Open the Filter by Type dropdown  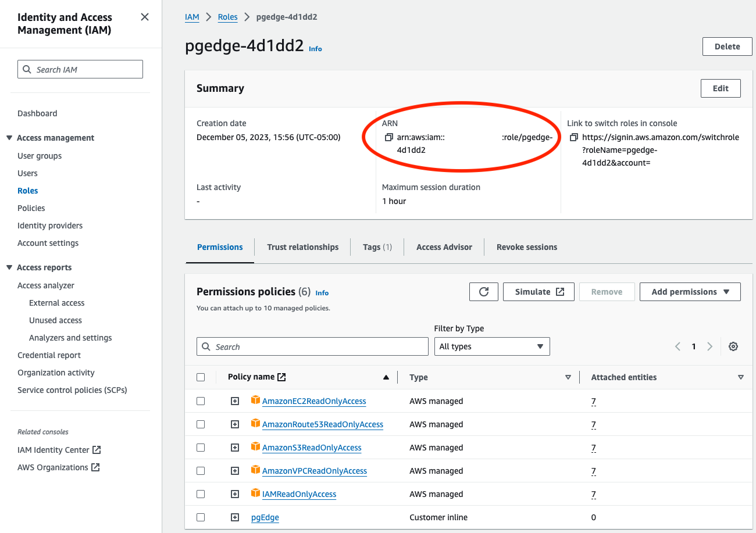(x=491, y=346)
